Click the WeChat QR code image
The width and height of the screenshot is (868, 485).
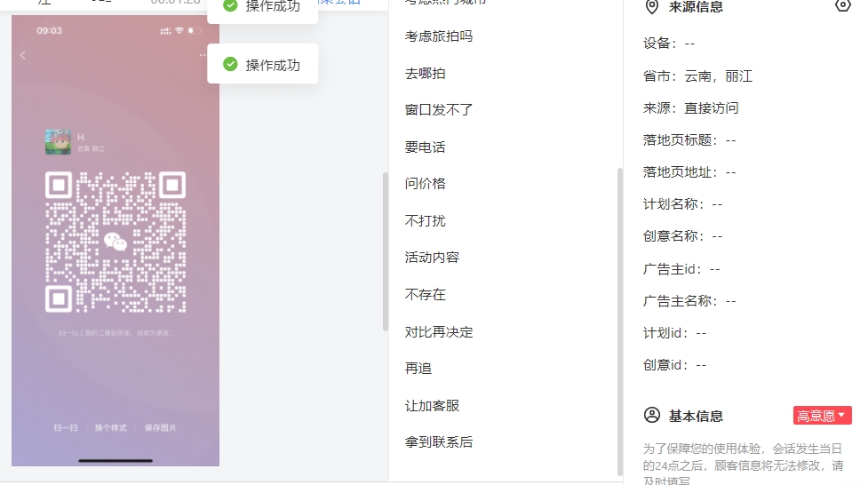(115, 242)
